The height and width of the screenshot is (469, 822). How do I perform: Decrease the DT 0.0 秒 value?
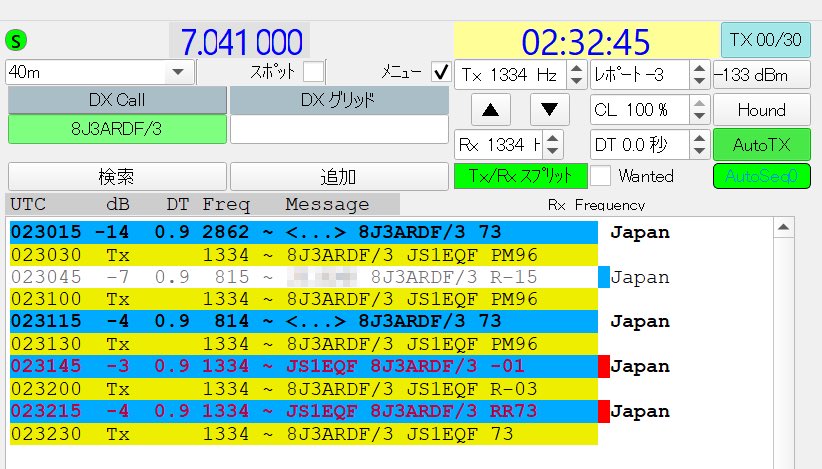click(699, 151)
